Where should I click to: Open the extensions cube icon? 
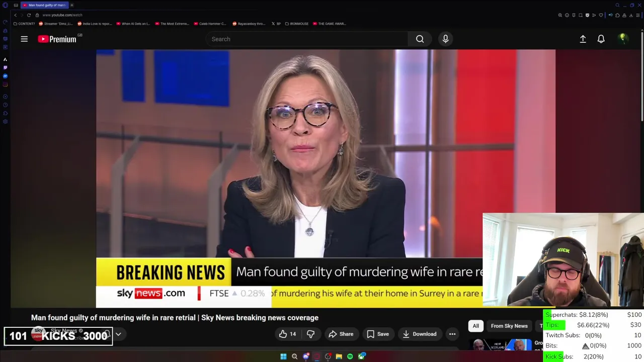click(617, 15)
